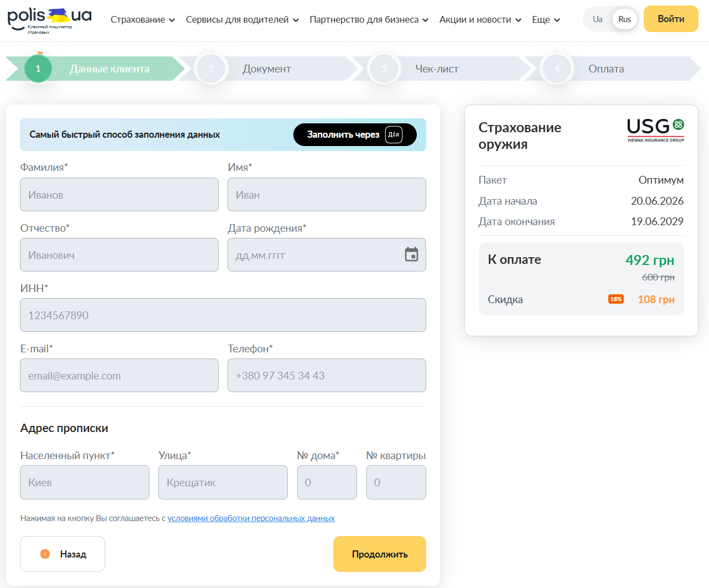Go to Чек-лист step
Viewport: 709px width, 588px height.
(x=437, y=69)
